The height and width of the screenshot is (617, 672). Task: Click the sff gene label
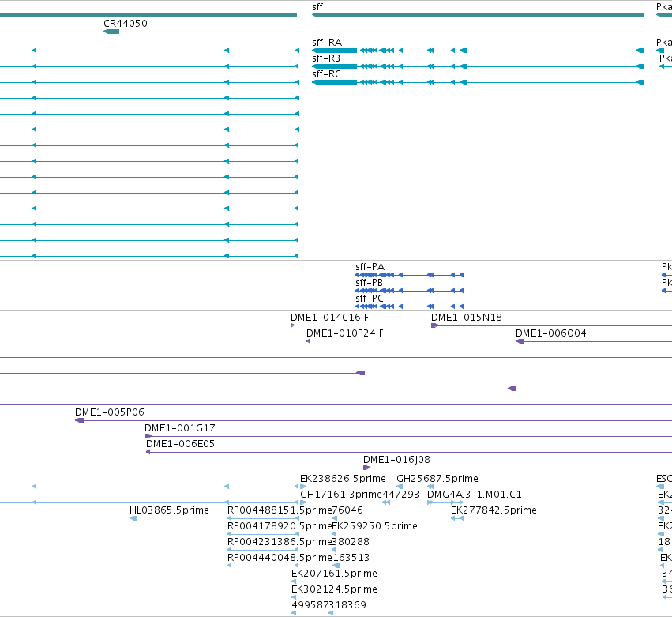point(317,7)
